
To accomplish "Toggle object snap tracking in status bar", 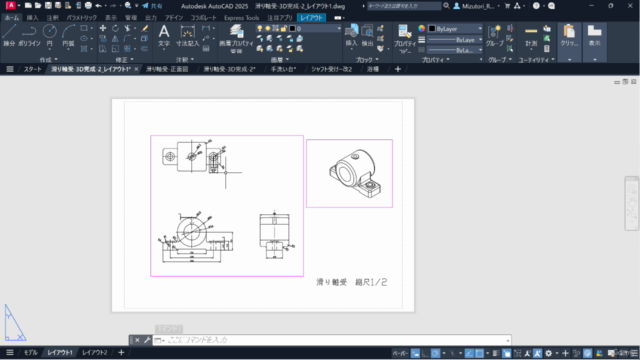I will point(469,353).
